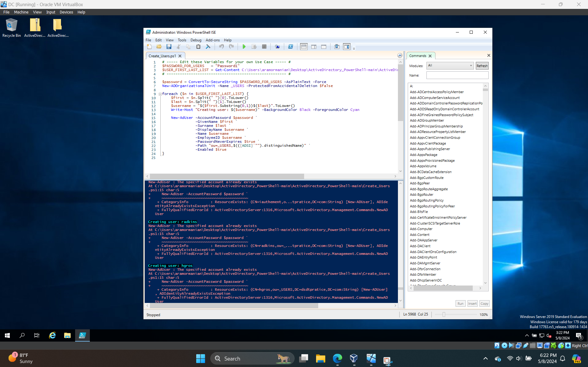Close the Create_Users.ps1 tab
The width and height of the screenshot is (588, 367).
(180, 56)
